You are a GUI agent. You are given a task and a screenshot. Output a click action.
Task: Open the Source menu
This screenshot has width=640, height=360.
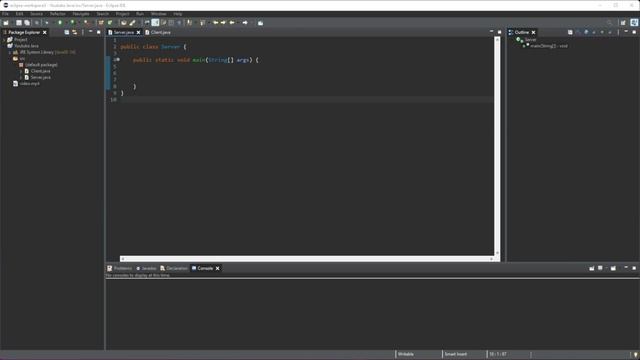(36, 14)
